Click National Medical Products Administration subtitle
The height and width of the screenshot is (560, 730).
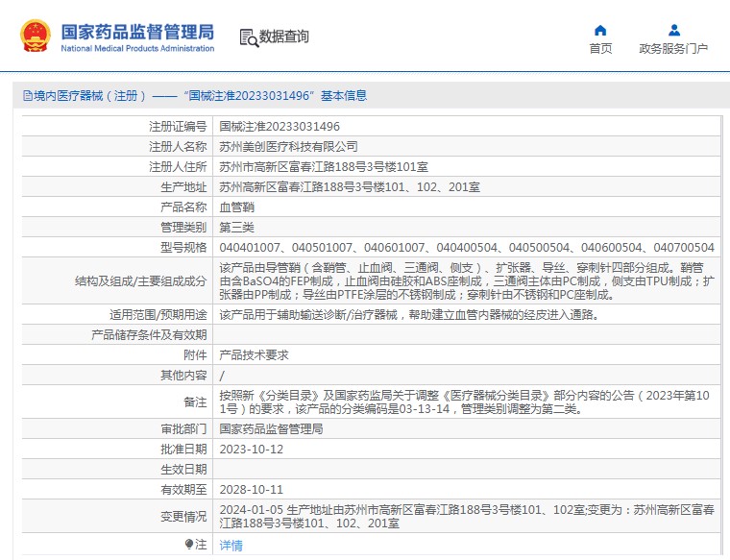coord(137,48)
